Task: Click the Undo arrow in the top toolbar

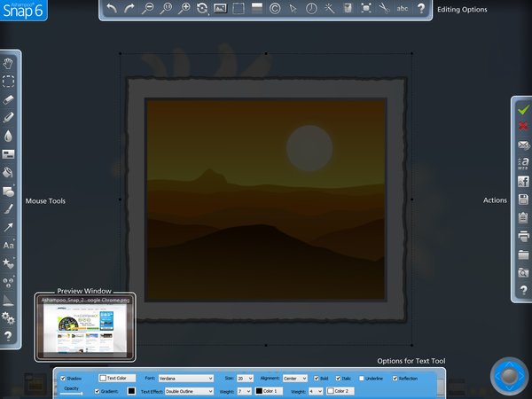Action: (x=111, y=9)
